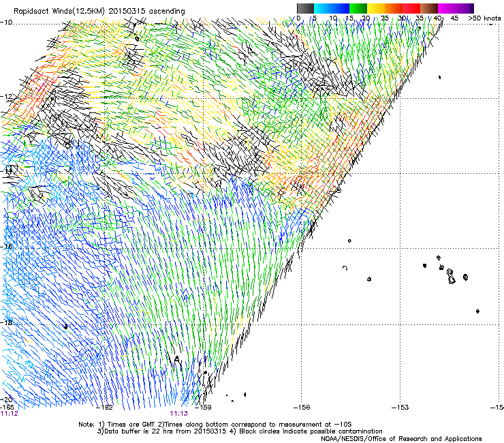Image resolution: width=504 pixels, height=443 pixels.
Task: Click the purple "11:12" swath time label
Action: point(10,414)
